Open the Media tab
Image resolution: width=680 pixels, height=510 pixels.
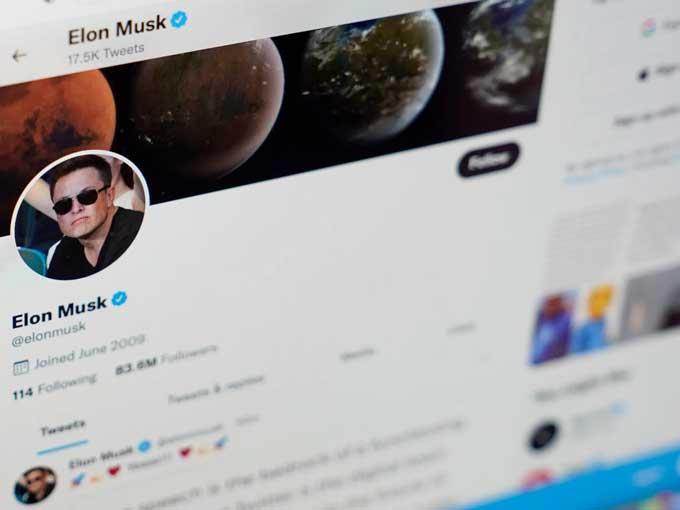357,354
